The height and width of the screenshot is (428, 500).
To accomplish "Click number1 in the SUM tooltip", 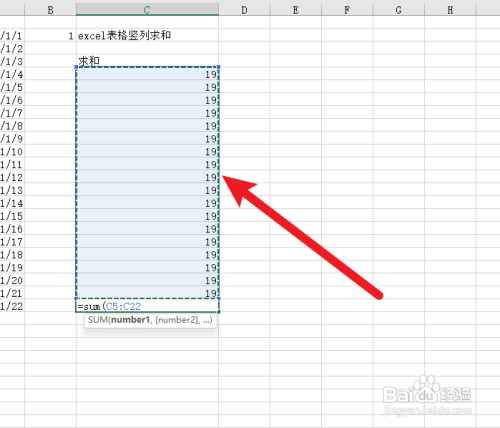I will pyautogui.click(x=130, y=320).
